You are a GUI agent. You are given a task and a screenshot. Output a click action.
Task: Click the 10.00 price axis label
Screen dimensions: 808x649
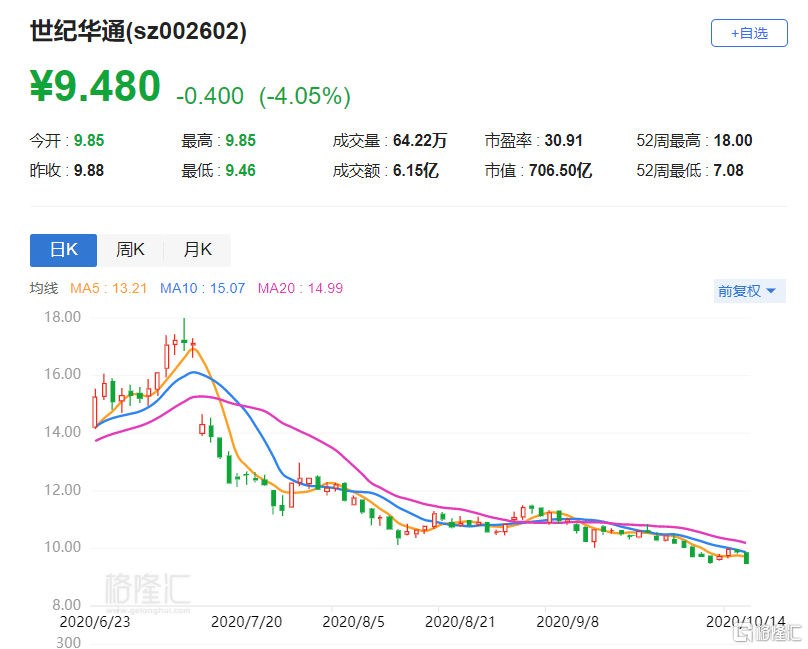pos(62,547)
